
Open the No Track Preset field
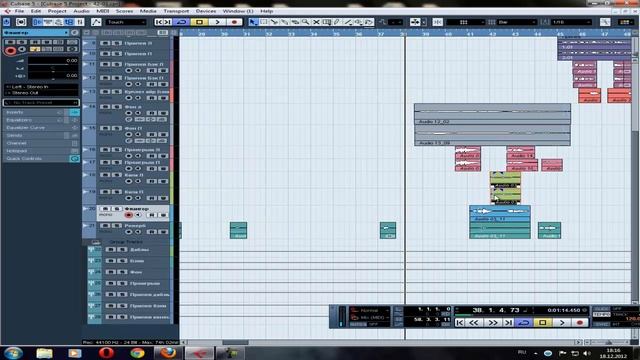[x=41, y=102]
